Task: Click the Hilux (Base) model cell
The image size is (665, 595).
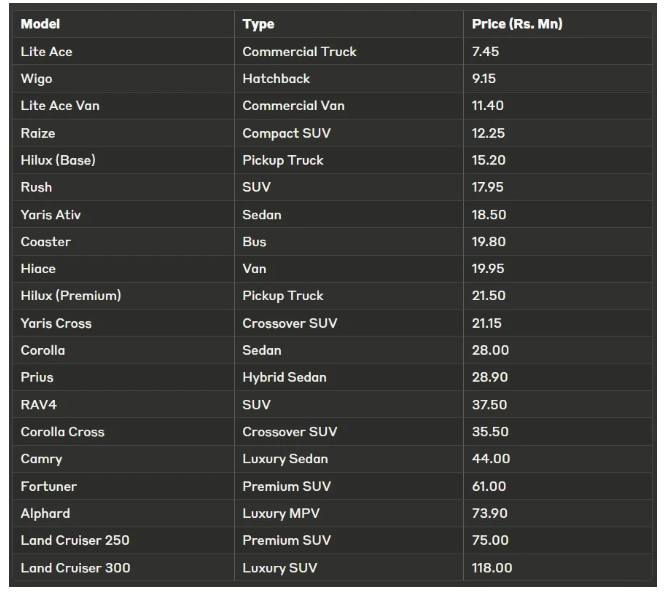Action: pos(58,160)
